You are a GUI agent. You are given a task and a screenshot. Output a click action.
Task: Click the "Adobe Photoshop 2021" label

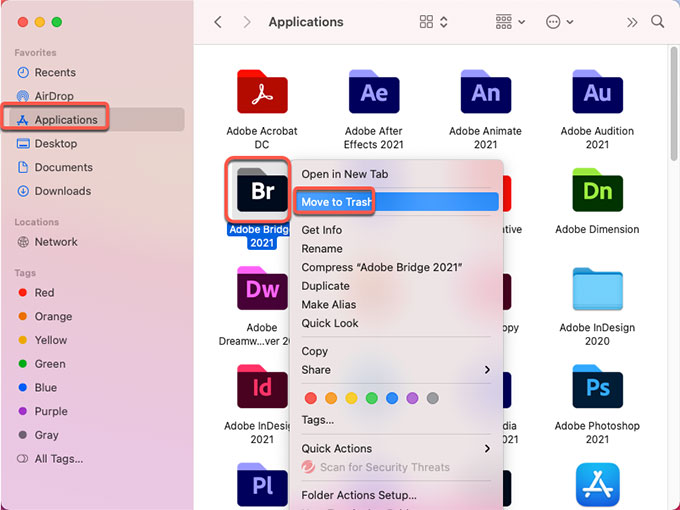(597, 432)
